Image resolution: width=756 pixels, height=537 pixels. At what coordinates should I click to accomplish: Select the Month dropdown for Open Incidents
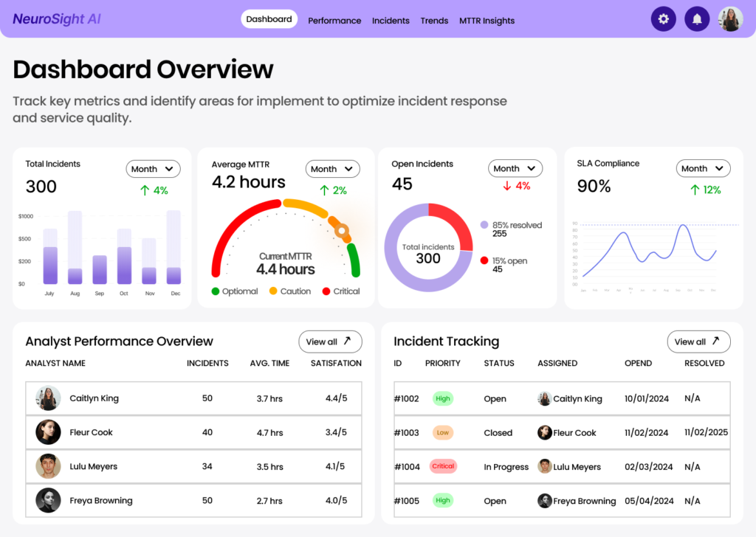coord(515,168)
